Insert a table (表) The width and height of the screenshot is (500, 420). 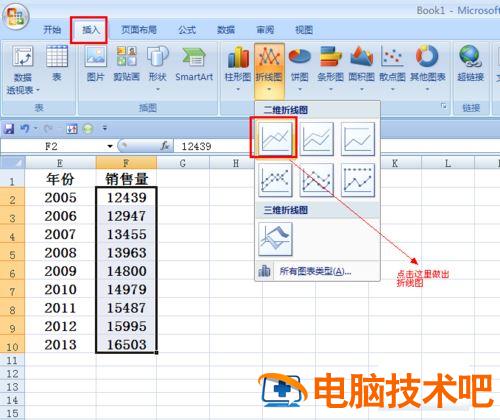pyautogui.click(x=57, y=63)
